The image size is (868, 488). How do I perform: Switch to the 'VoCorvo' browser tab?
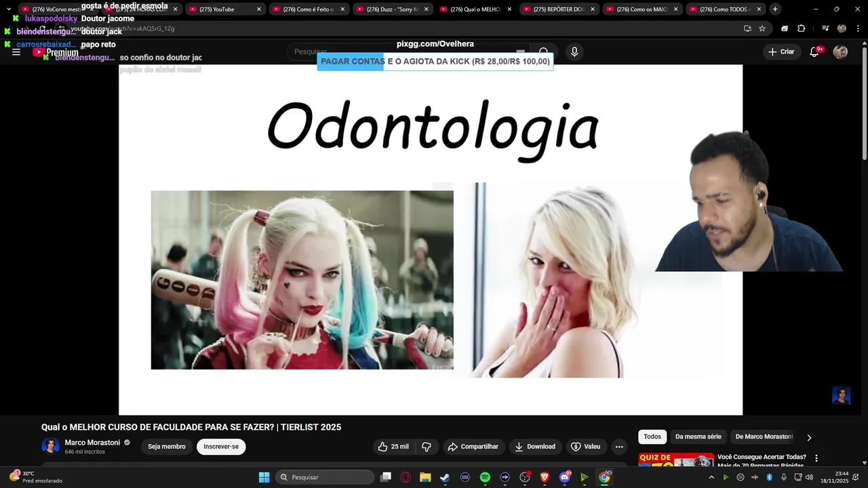coord(57,9)
